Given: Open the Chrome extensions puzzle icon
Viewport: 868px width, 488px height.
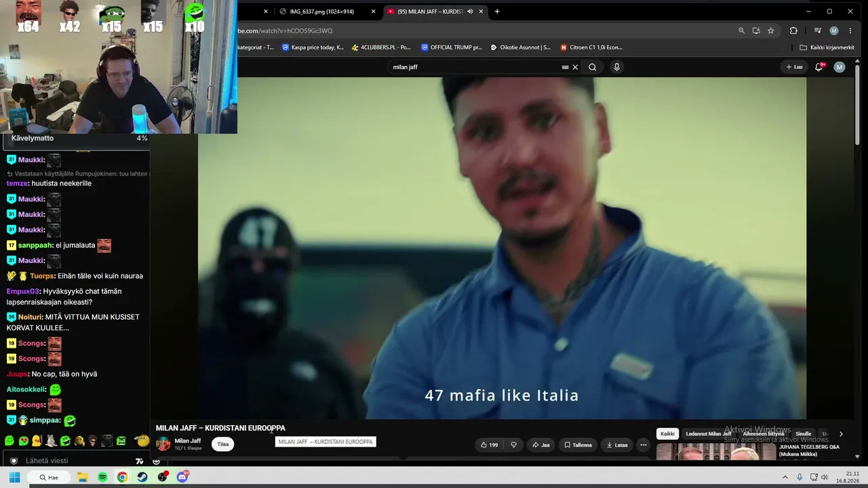Looking at the screenshot, I should pos(793,30).
